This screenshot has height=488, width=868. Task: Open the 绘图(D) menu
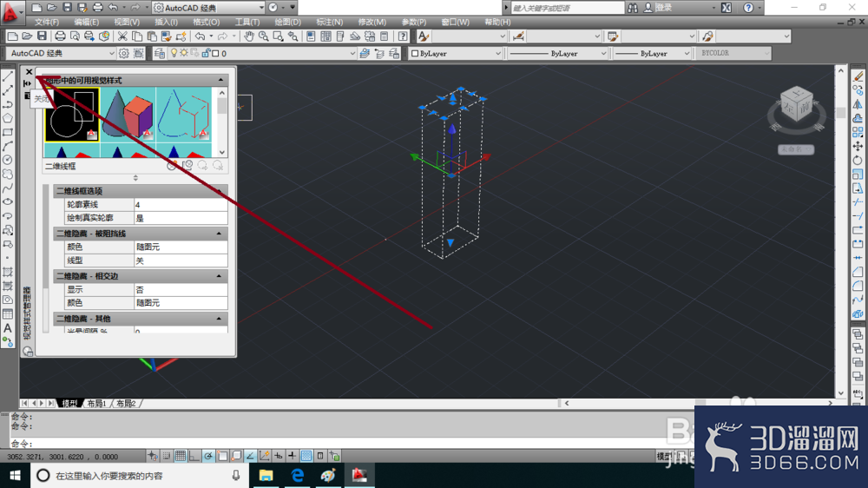coord(288,23)
